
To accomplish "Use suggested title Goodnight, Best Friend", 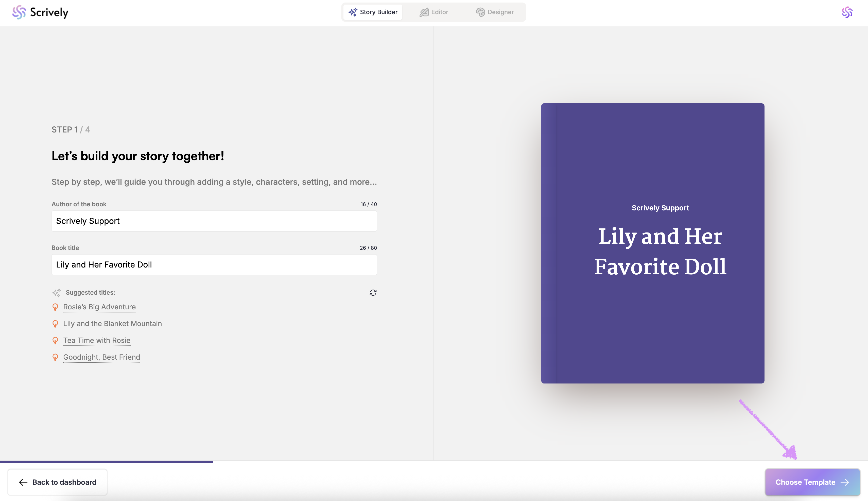I will 101,357.
